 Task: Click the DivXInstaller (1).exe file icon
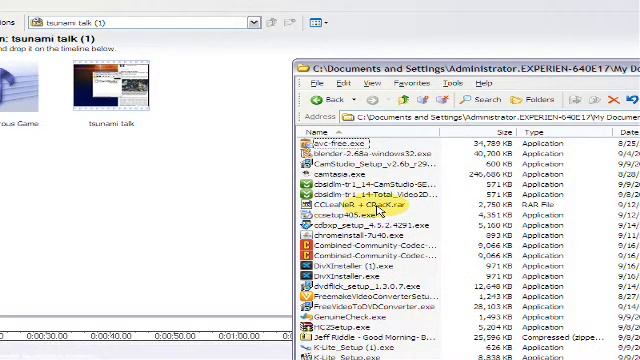[306, 266]
